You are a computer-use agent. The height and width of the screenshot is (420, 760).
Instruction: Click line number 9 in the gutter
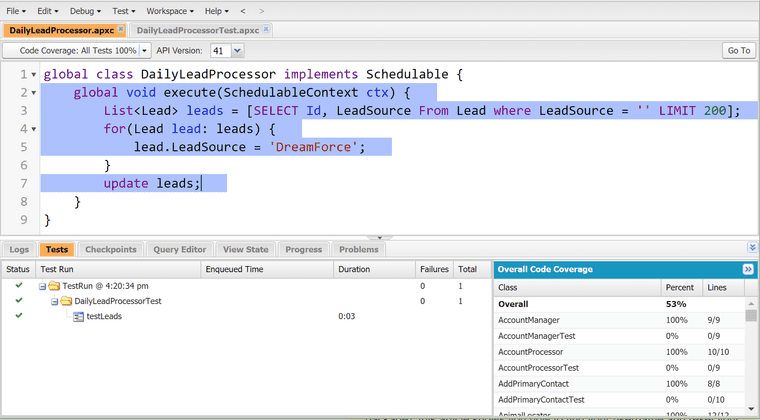[24, 220]
